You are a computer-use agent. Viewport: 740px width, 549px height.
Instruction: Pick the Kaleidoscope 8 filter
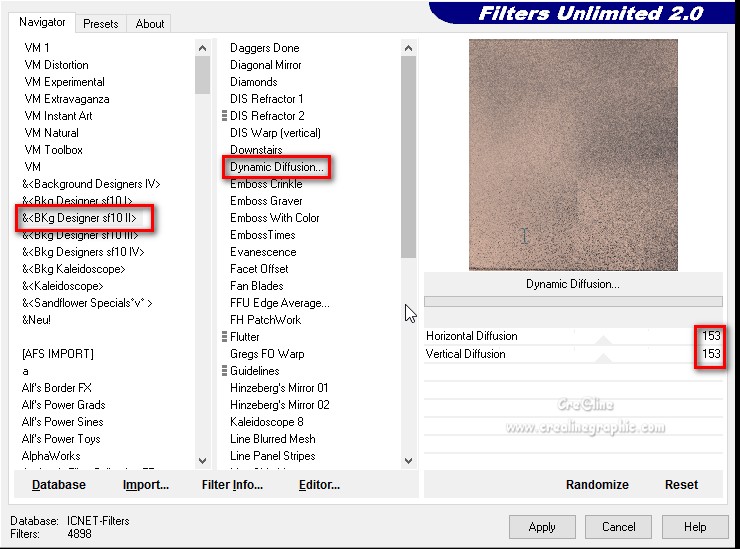266,422
